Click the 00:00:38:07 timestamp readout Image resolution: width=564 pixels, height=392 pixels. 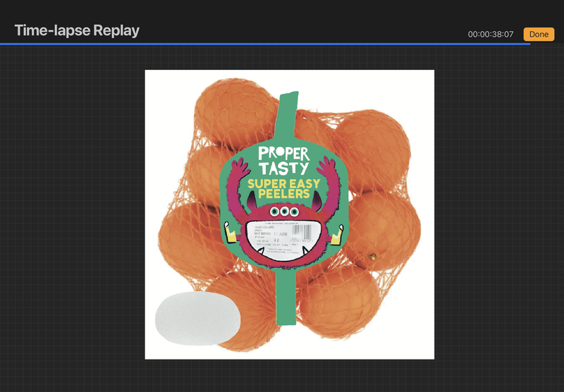point(491,35)
